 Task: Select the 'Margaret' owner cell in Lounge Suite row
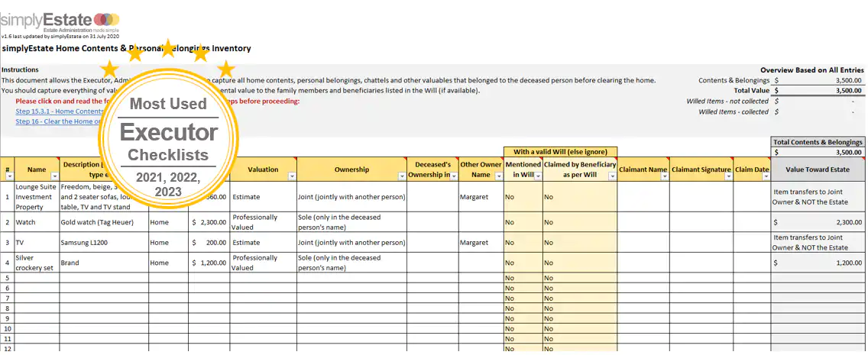(x=481, y=196)
